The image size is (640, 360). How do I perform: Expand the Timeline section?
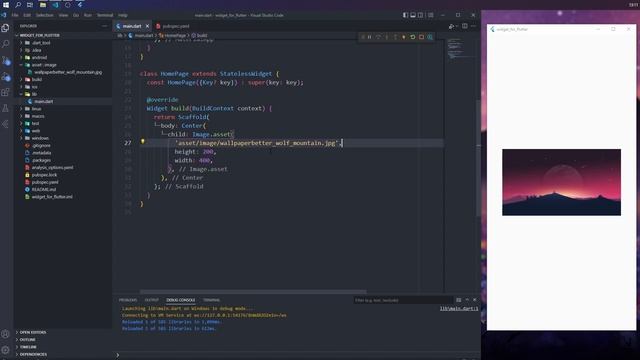click(x=63, y=347)
